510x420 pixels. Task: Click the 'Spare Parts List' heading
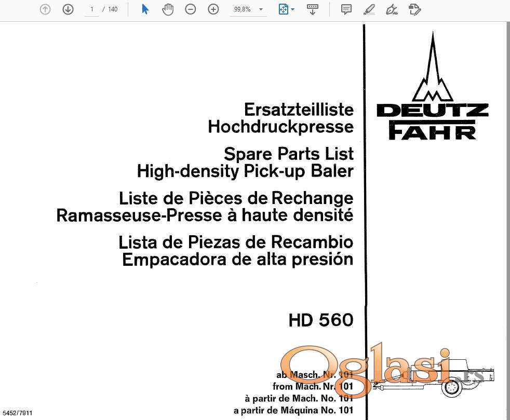289,154
